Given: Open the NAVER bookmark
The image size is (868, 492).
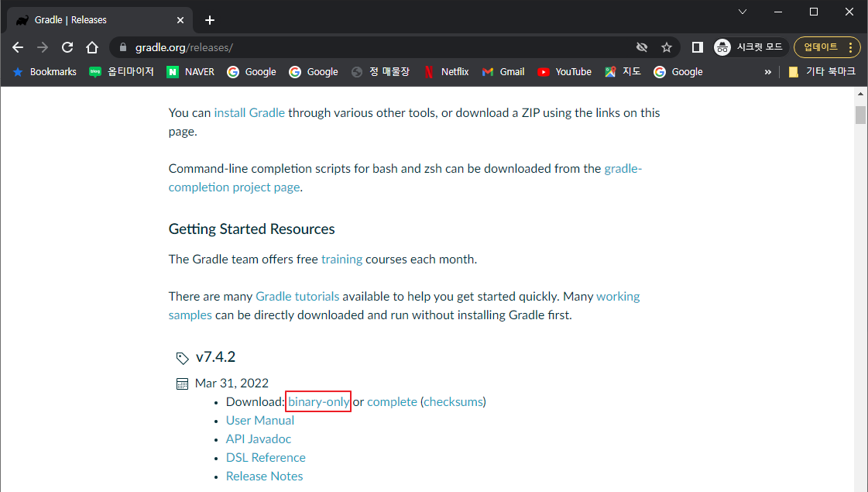Looking at the screenshot, I should pyautogui.click(x=190, y=72).
